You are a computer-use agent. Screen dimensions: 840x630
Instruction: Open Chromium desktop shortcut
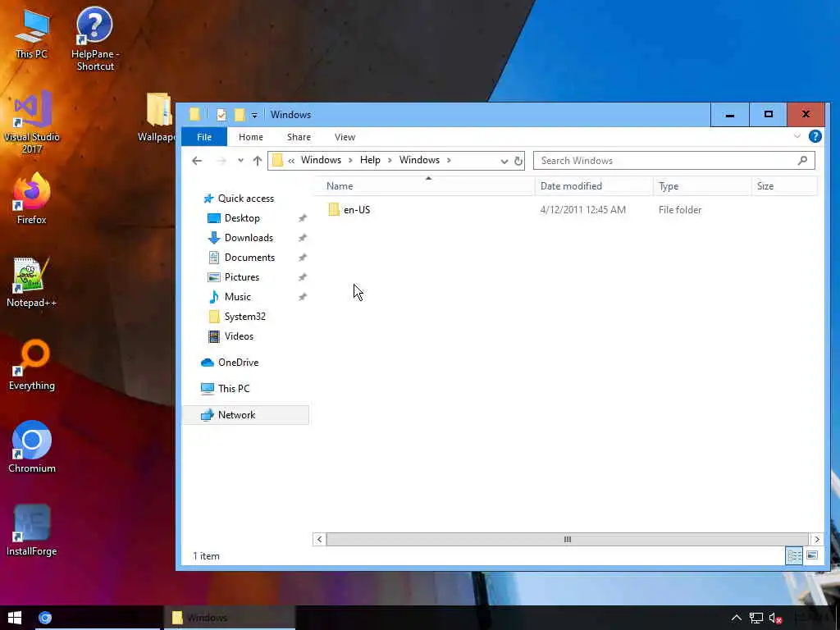pos(32,447)
